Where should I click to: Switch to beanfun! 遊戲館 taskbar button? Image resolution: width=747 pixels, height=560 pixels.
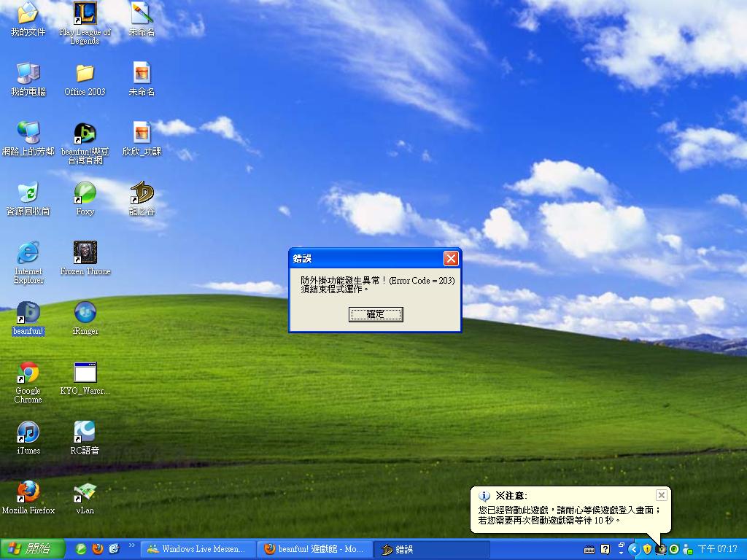coord(315,550)
